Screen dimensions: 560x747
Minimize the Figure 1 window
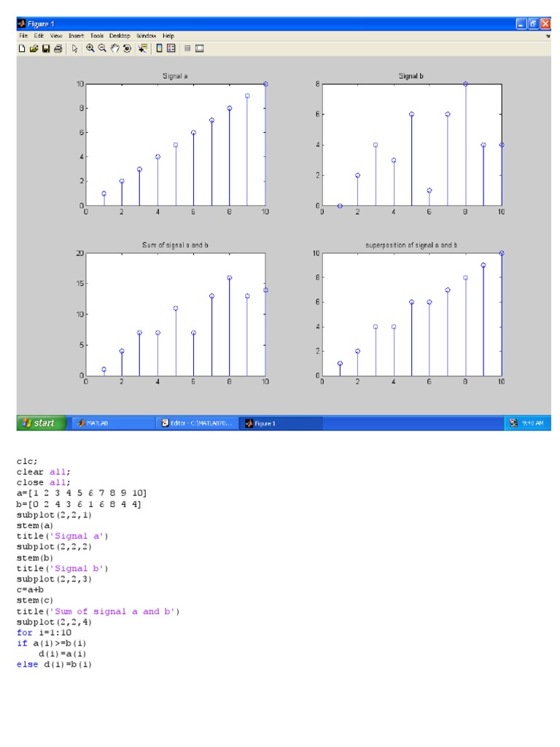(521, 24)
